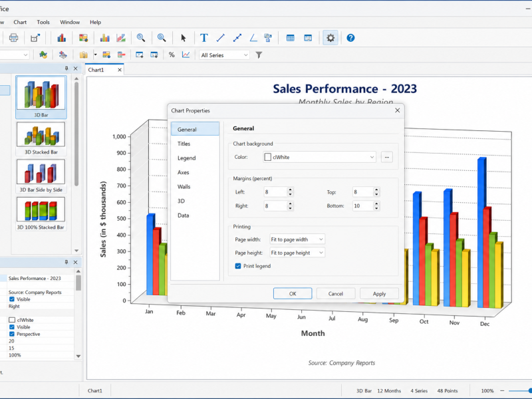This screenshot has height=399, width=532.
Task: Select the 3D 100% Stacked Bar thumbnail
Action: pos(41,213)
